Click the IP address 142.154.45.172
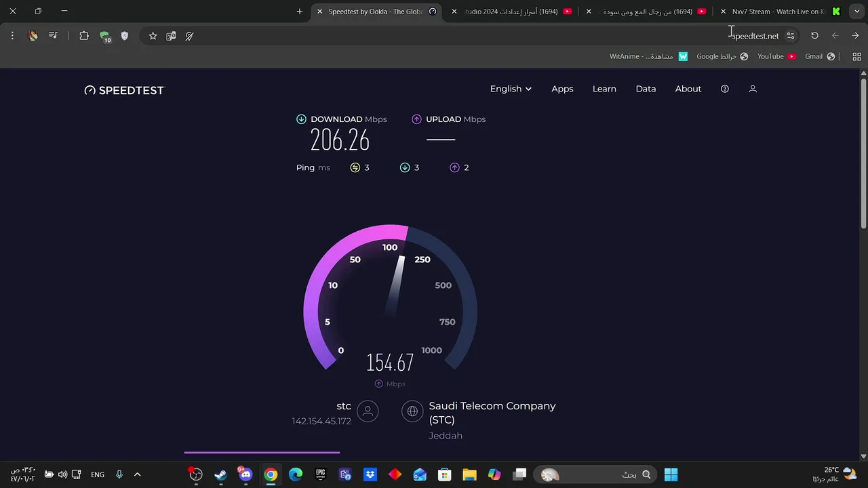Viewport: 868px width, 488px height. 321,422
